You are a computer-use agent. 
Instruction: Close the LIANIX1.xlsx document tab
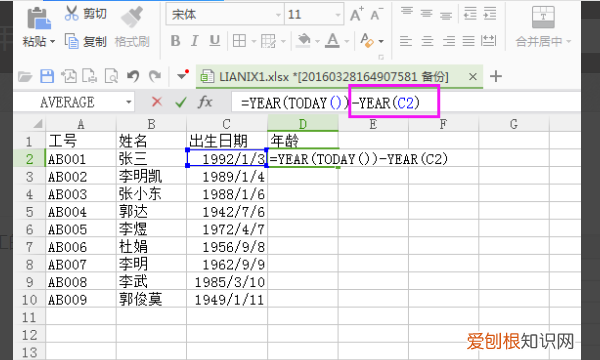[473, 77]
